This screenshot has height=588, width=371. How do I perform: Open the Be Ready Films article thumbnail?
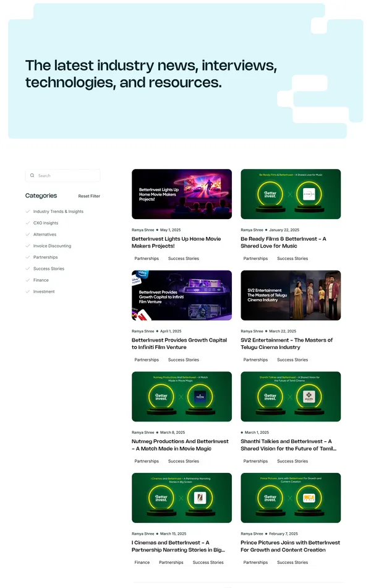click(291, 194)
